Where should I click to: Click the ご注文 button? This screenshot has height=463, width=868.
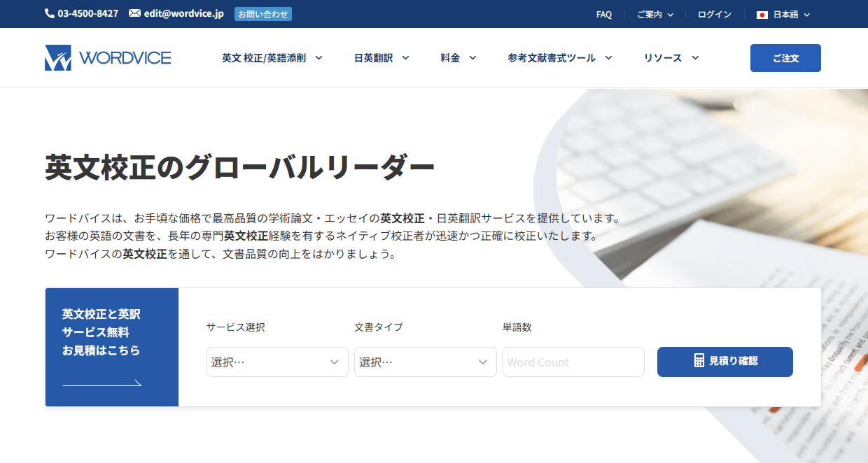click(785, 58)
